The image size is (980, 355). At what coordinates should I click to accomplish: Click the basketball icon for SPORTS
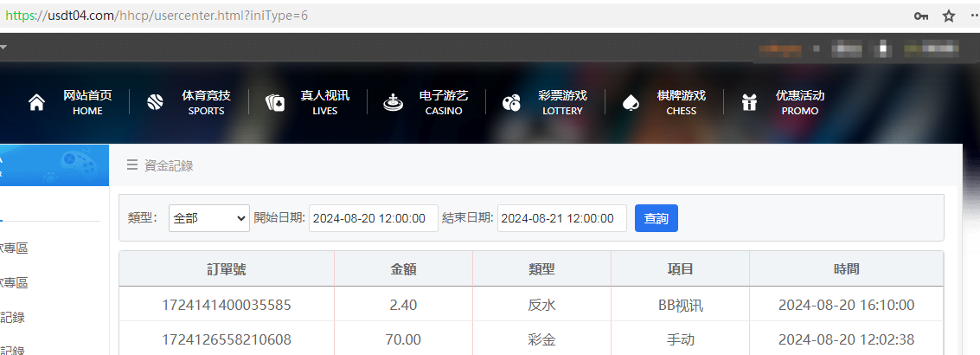(156, 103)
